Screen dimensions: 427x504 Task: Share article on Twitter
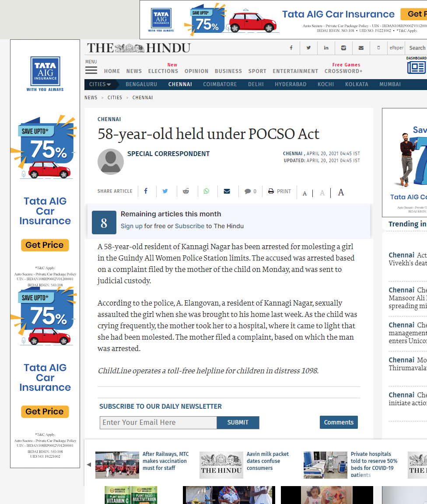165,191
